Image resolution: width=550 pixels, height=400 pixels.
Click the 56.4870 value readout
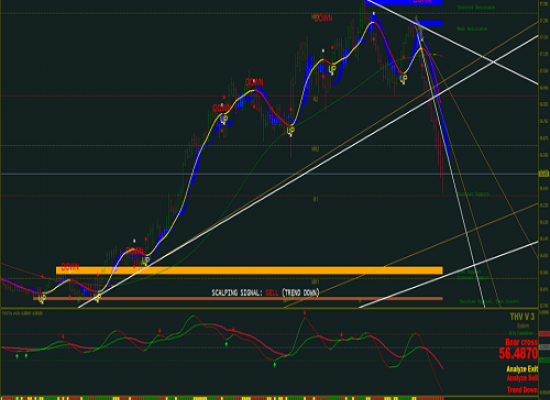pos(518,353)
